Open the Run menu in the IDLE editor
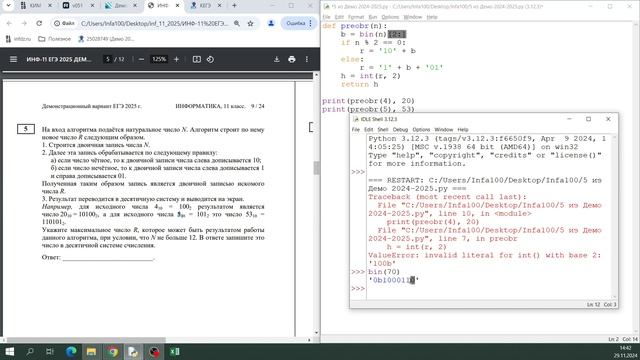The width and height of the screenshot is (640, 360). pyautogui.click(x=373, y=17)
